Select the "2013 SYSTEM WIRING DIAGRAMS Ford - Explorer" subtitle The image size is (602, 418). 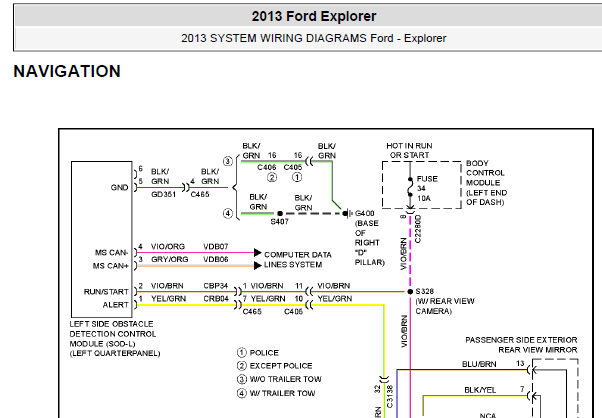[314, 38]
